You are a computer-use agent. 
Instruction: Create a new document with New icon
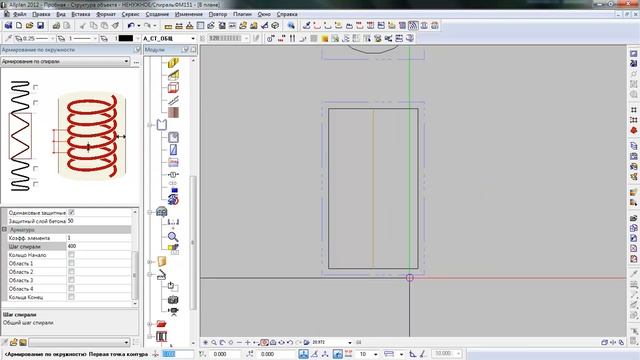point(19,25)
